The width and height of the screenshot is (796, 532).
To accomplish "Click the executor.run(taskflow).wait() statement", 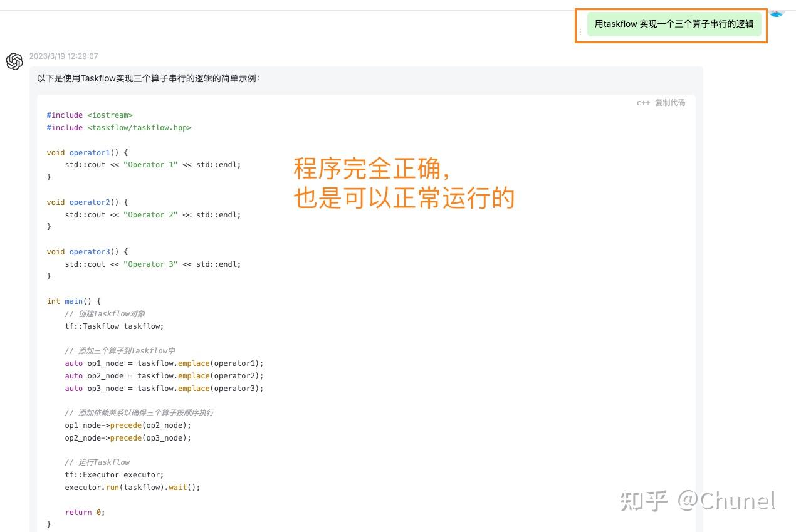I will click(x=133, y=487).
